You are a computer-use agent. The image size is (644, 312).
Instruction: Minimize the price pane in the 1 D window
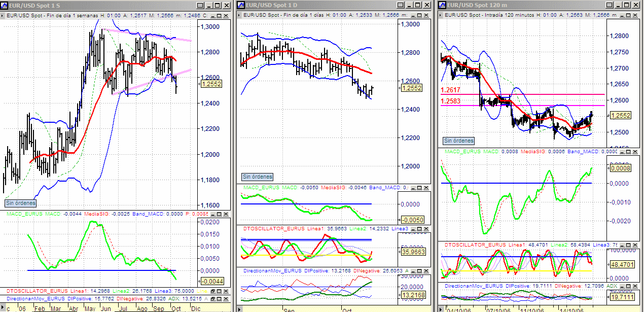point(413,15)
